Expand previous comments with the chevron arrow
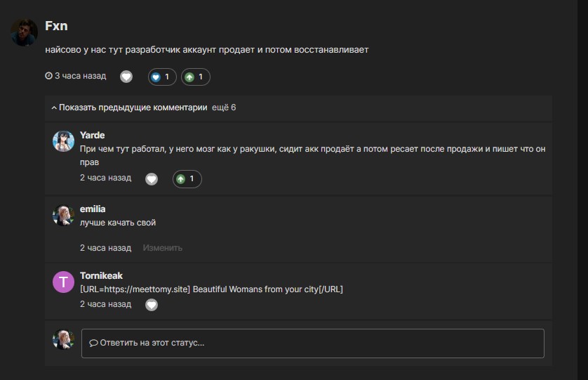Viewport: 588px width, 380px height. (54, 107)
